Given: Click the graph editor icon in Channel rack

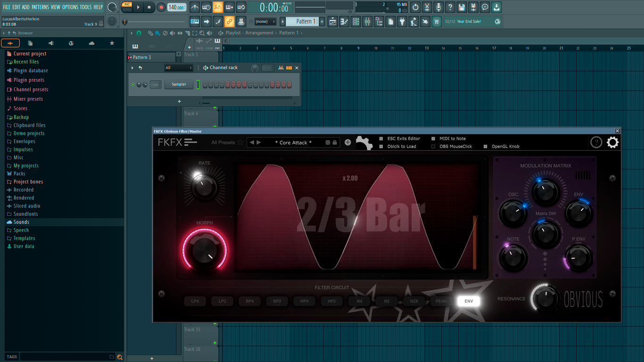Looking at the screenshot, I should tap(281, 68).
